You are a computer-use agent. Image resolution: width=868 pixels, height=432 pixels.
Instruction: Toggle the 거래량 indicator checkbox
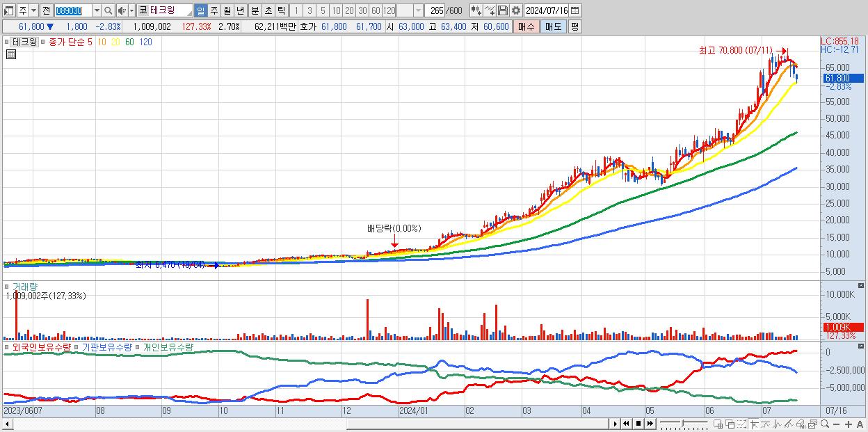tap(7, 286)
